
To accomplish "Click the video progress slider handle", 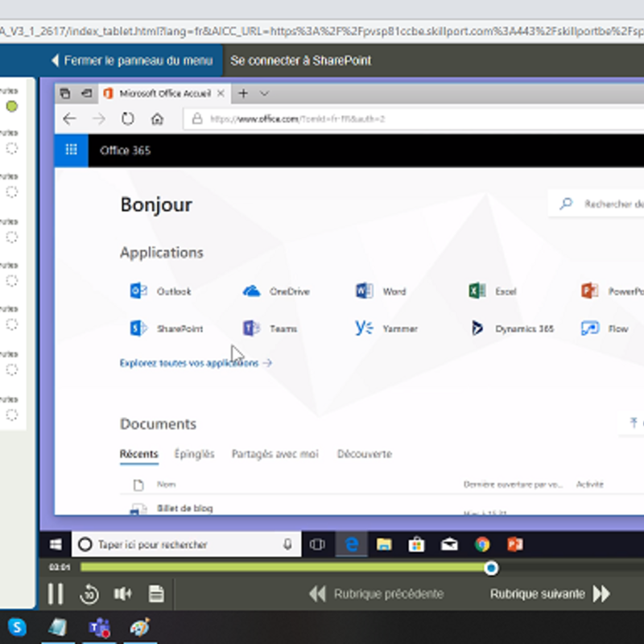I will coord(491,568).
